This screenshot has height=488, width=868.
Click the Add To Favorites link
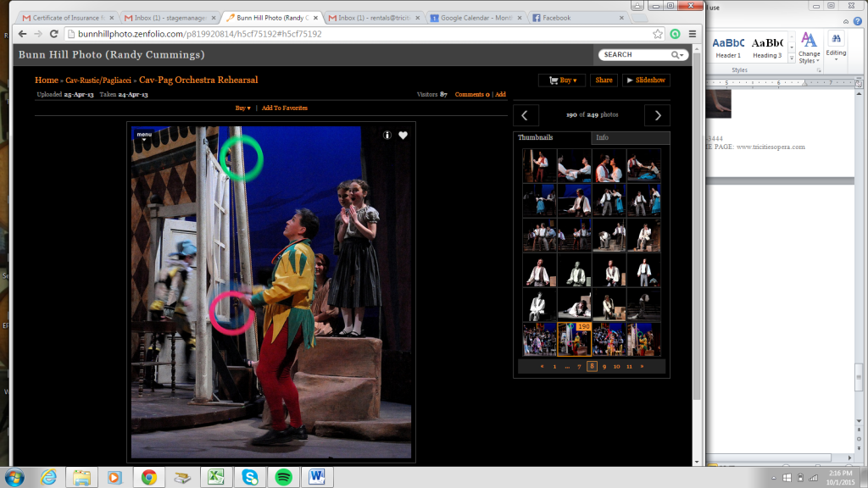pos(284,108)
